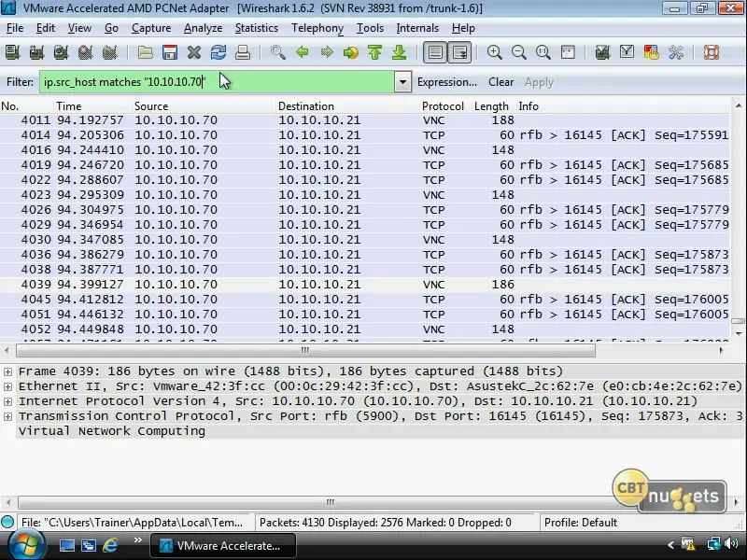Open the Capture menu
Image resolution: width=747 pixels, height=560 pixels.
151,28
